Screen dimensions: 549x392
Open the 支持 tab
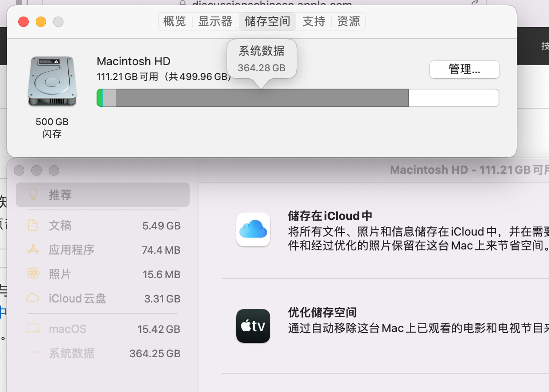click(314, 21)
